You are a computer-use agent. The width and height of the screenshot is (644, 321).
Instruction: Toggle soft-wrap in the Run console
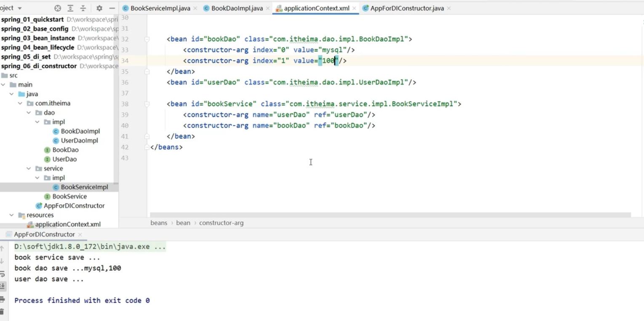click(x=2, y=274)
